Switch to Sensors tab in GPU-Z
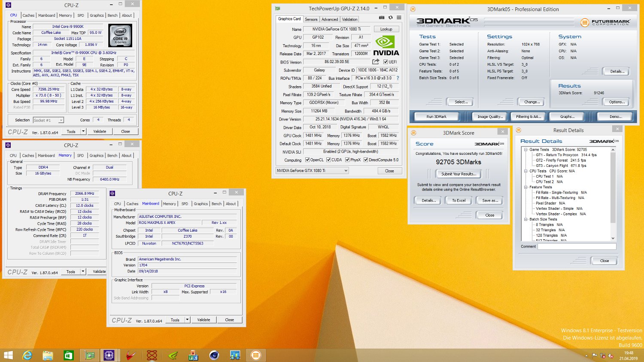 [311, 19]
